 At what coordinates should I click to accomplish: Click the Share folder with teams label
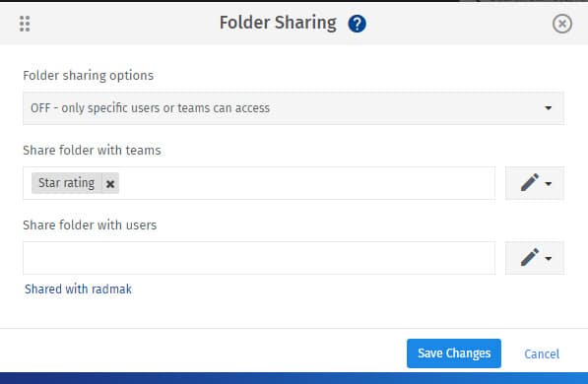point(92,151)
